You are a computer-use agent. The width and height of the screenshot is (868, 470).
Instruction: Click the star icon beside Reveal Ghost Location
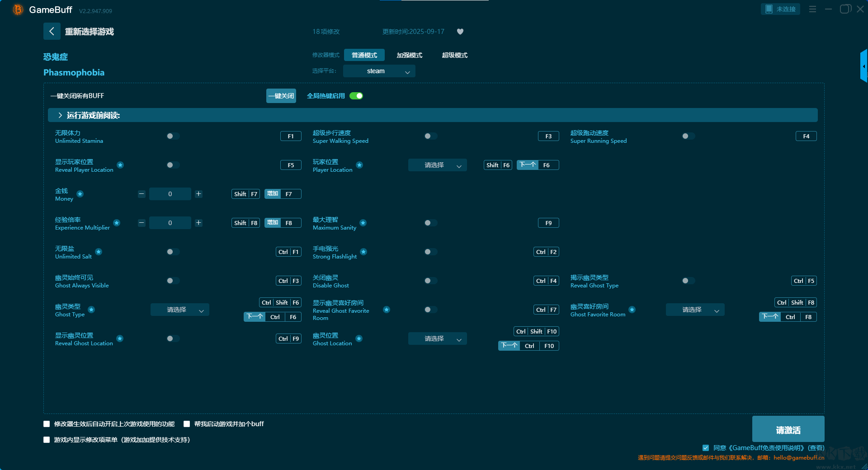120,338
